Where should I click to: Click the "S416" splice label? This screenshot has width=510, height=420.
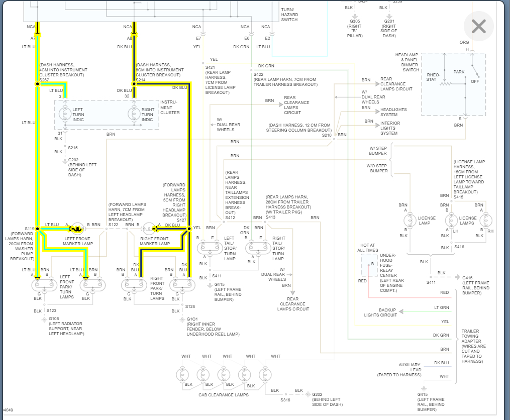[x=459, y=247]
